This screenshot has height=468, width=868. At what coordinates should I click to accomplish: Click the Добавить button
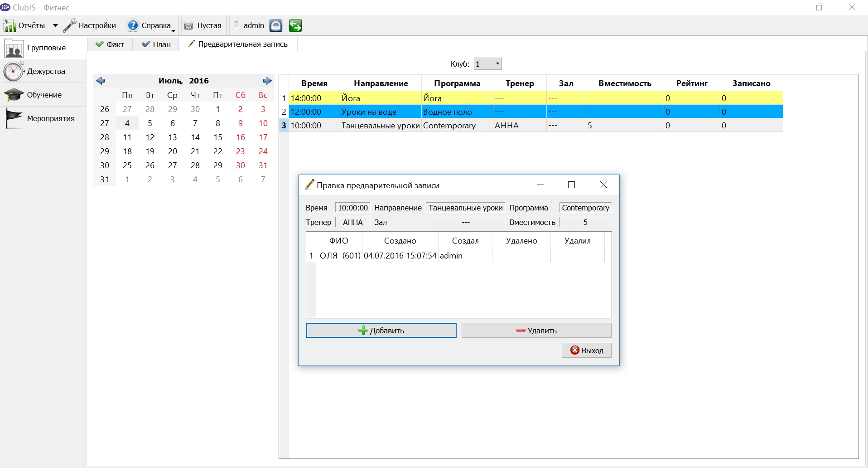click(x=381, y=331)
